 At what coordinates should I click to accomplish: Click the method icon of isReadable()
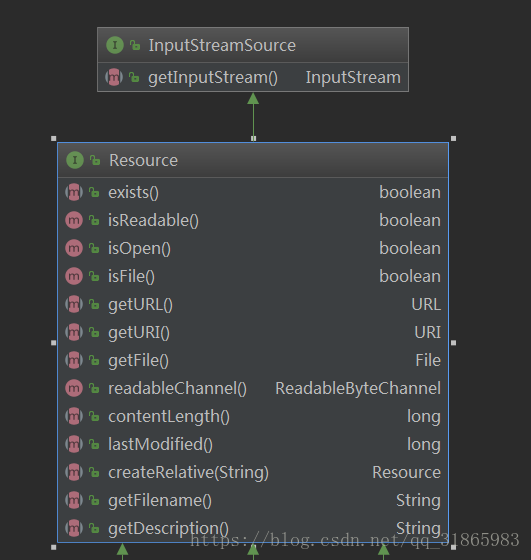pyautogui.click(x=74, y=220)
